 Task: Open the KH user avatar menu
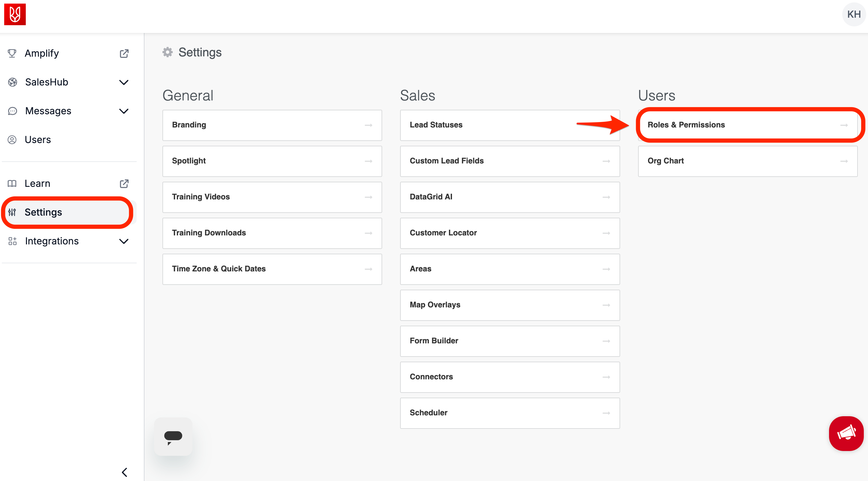(853, 14)
